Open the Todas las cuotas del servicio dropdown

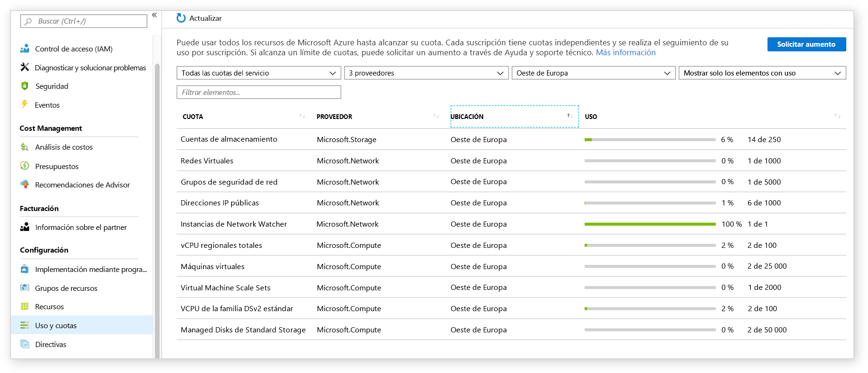259,73
